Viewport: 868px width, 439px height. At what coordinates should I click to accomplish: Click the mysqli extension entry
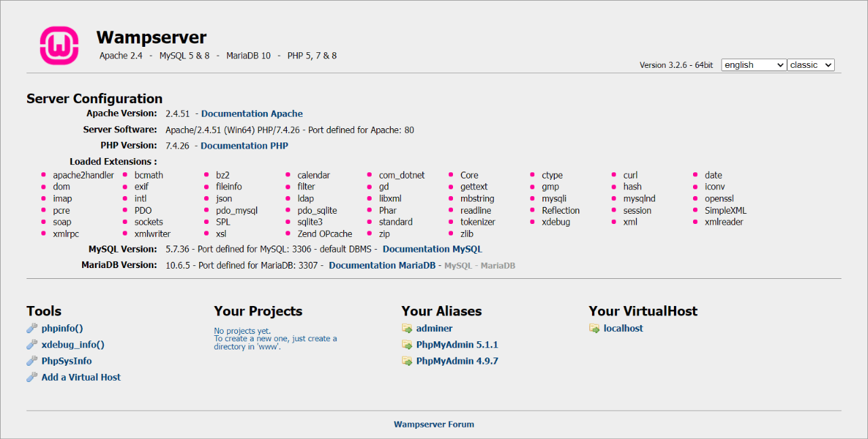point(554,199)
